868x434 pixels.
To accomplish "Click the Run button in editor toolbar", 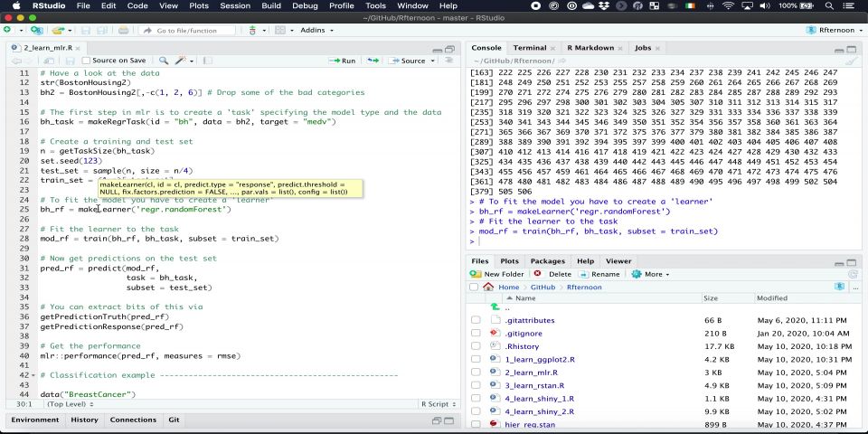I will pyautogui.click(x=343, y=61).
